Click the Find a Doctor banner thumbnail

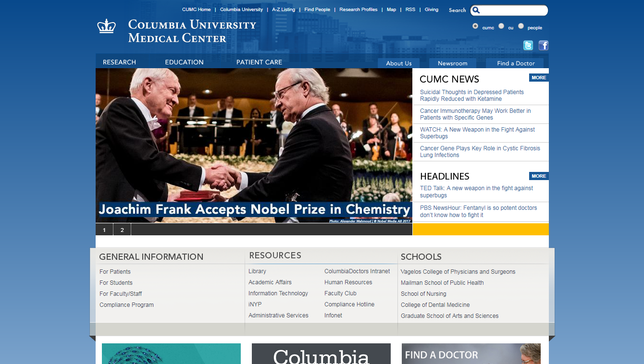471,353
